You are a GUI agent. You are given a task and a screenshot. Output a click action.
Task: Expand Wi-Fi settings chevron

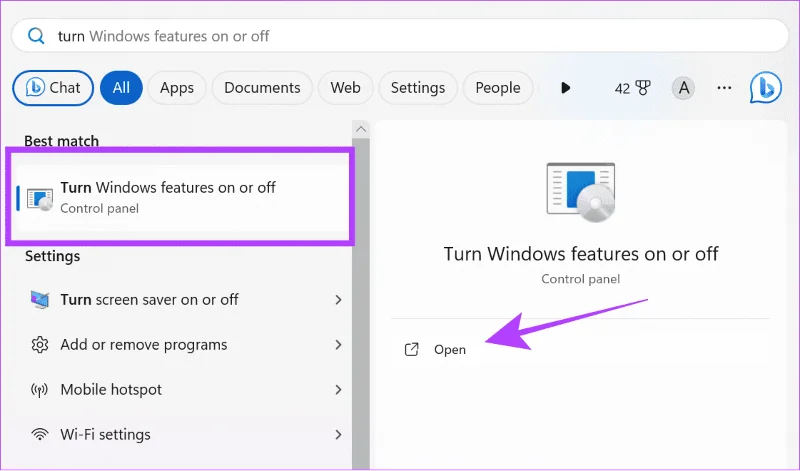pos(338,435)
